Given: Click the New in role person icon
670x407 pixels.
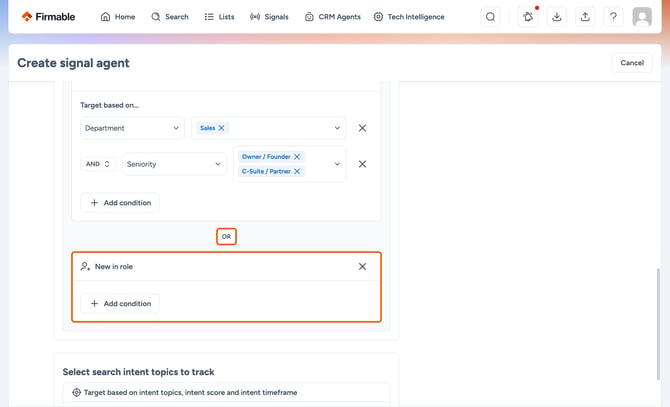Looking at the screenshot, I should [85, 266].
